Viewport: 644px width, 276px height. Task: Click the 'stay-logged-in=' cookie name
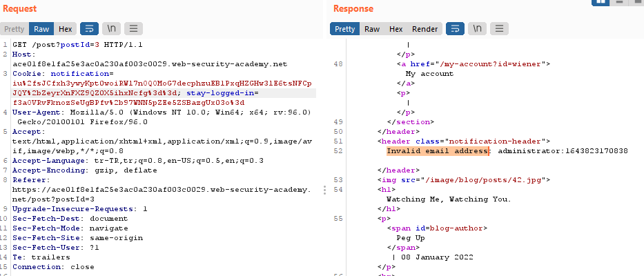224,93
